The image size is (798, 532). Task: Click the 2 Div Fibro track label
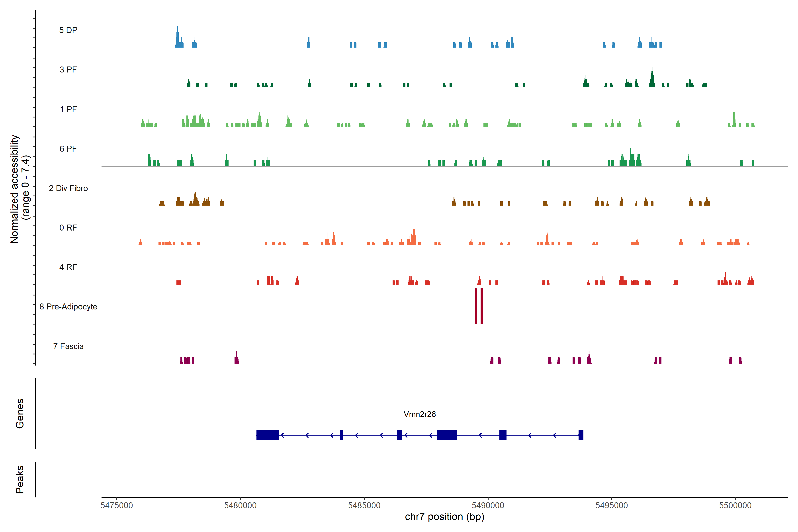pos(68,188)
